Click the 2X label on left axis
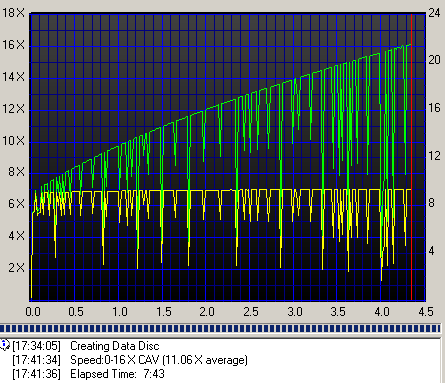The width and height of the screenshot is (445, 383). (x=16, y=267)
